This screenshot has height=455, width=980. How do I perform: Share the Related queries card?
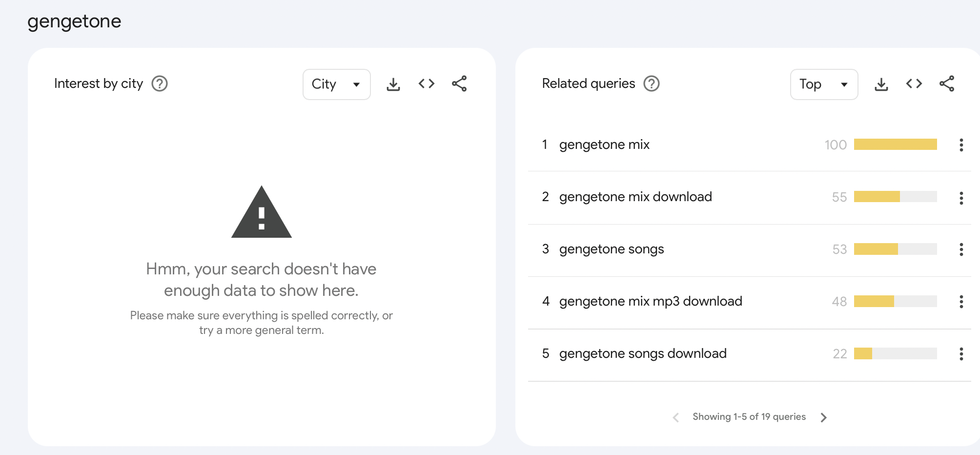pos(947,84)
